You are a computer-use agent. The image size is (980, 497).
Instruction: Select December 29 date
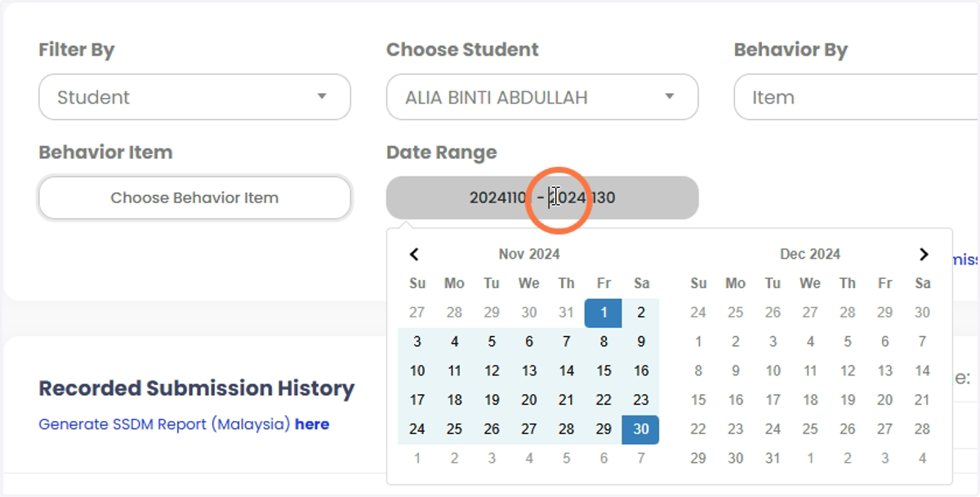[x=698, y=459]
